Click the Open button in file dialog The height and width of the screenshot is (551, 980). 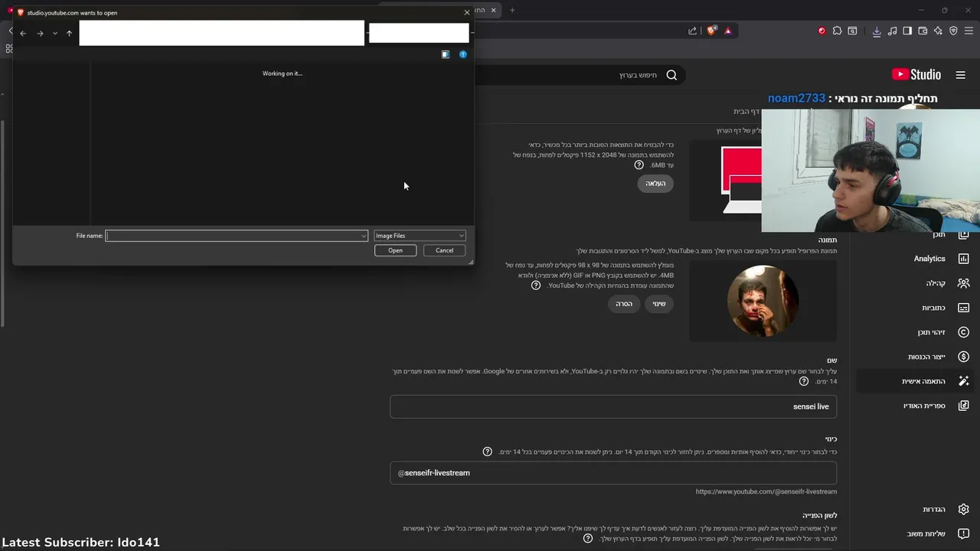pos(395,250)
